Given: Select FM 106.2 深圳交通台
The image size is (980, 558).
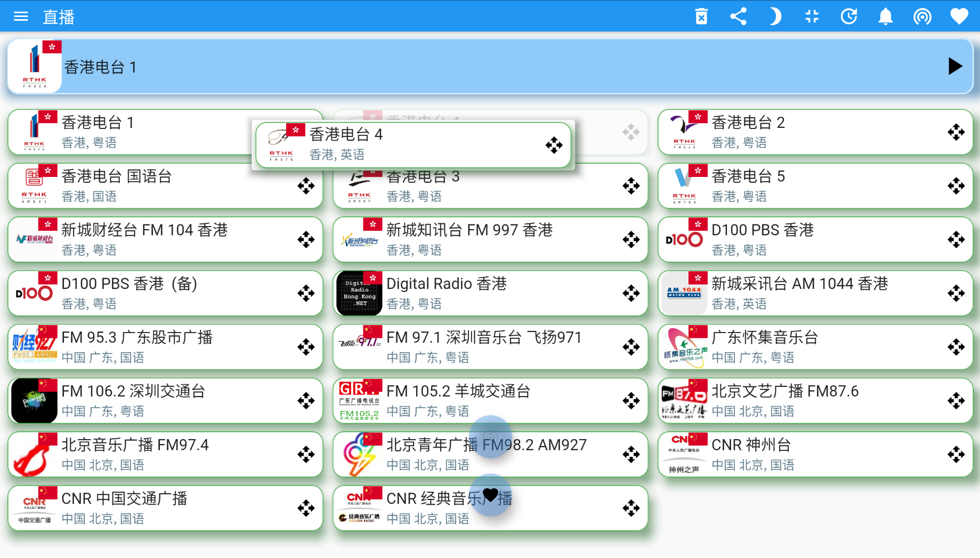Looking at the screenshot, I should [x=165, y=401].
